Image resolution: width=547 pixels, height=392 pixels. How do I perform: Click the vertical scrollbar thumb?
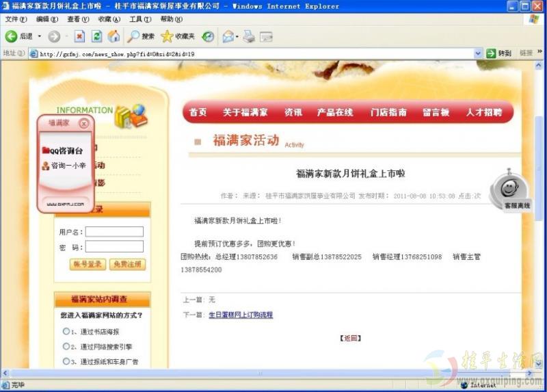[x=538, y=168]
